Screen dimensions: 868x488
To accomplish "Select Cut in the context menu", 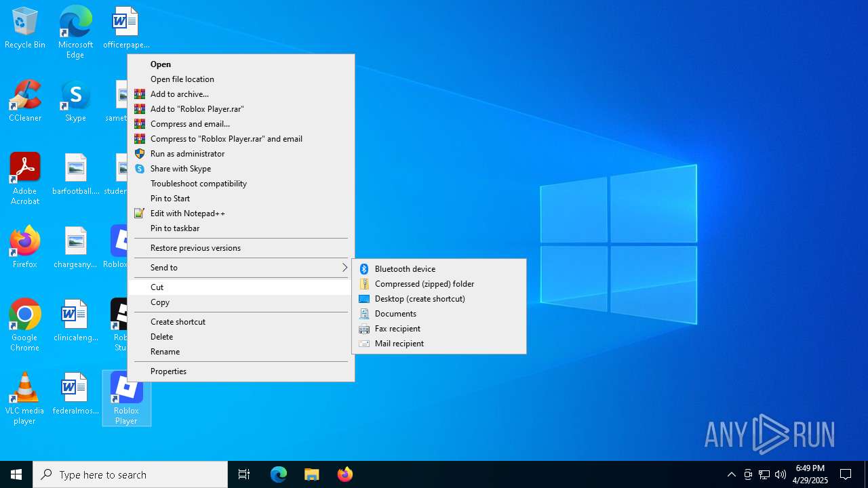I will (241, 287).
